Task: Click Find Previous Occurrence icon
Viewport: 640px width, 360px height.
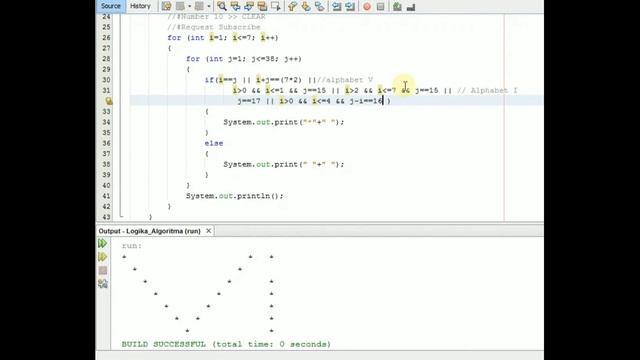Action: tap(235, 6)
